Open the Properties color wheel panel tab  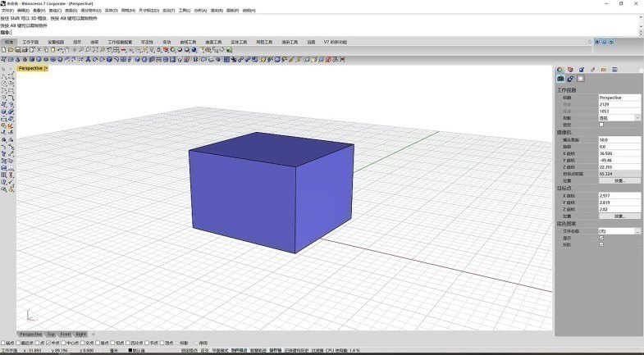pyautogui.click(x=560, y=70)
